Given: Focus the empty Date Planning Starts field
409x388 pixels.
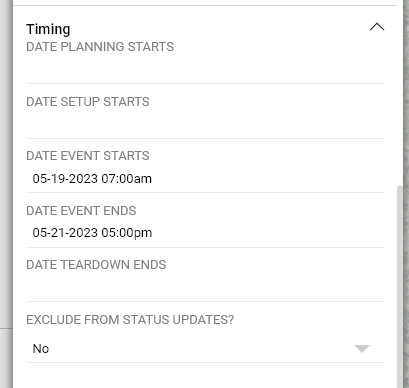Looking at the screenshot, I should point(205,69).
